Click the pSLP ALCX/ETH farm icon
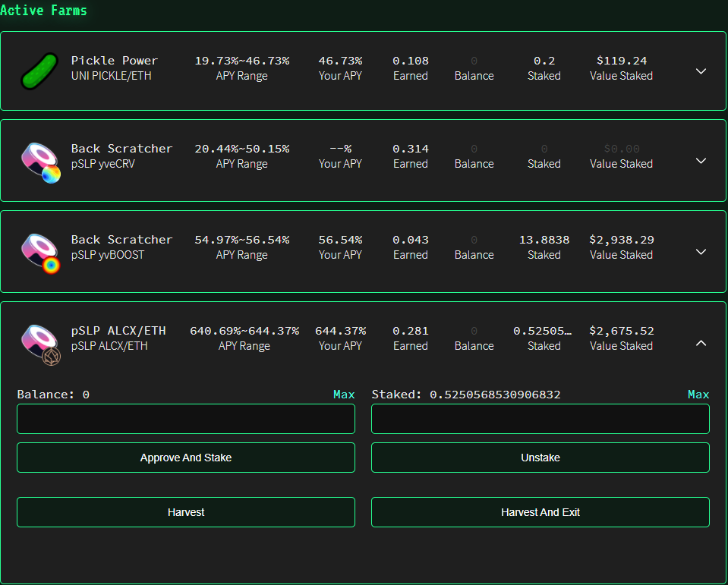This screenshot has width=728, height=585. 41,344
